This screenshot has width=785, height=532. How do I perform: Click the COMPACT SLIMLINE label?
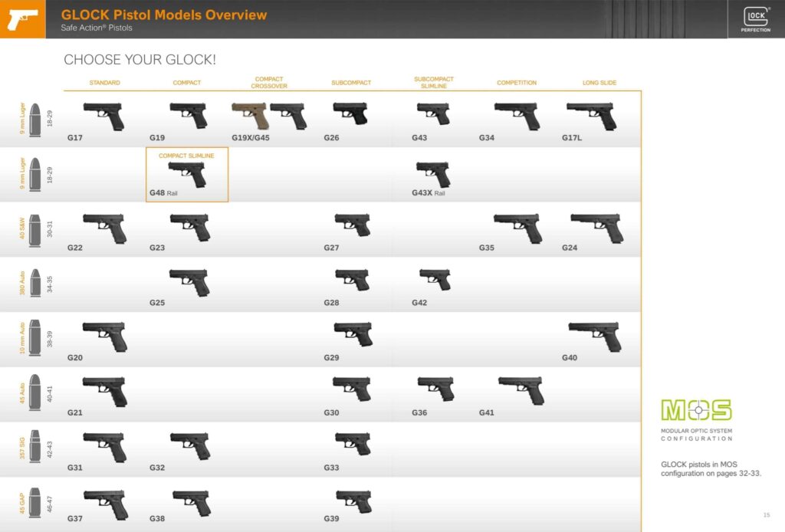(186, 156)
